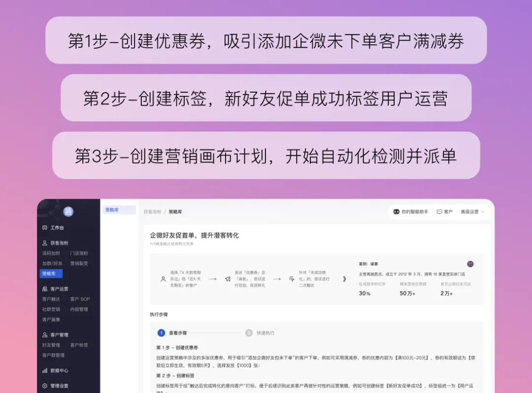The width and height of the screenshot is (532, 393).
Task: Open 数据中心 via bar chart icon
Action: tap(45, 370)
